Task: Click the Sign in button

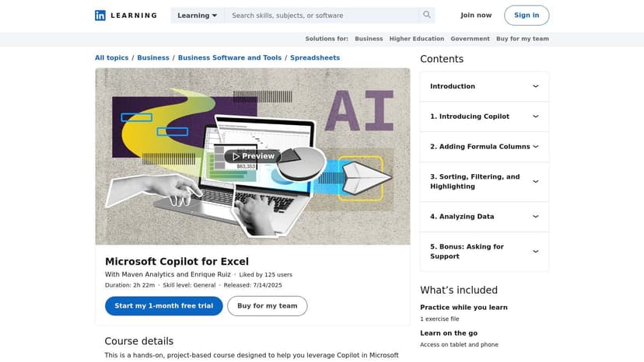Action: (527, 16)
